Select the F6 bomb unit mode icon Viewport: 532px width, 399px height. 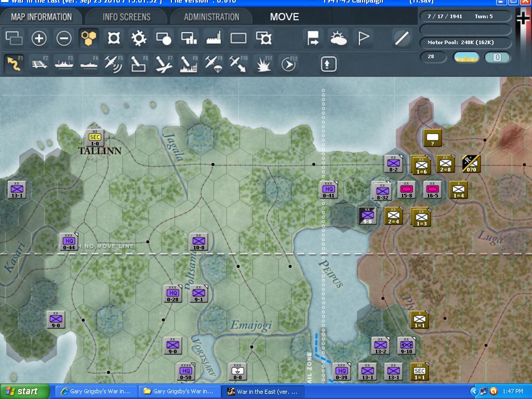coord(139,63)
